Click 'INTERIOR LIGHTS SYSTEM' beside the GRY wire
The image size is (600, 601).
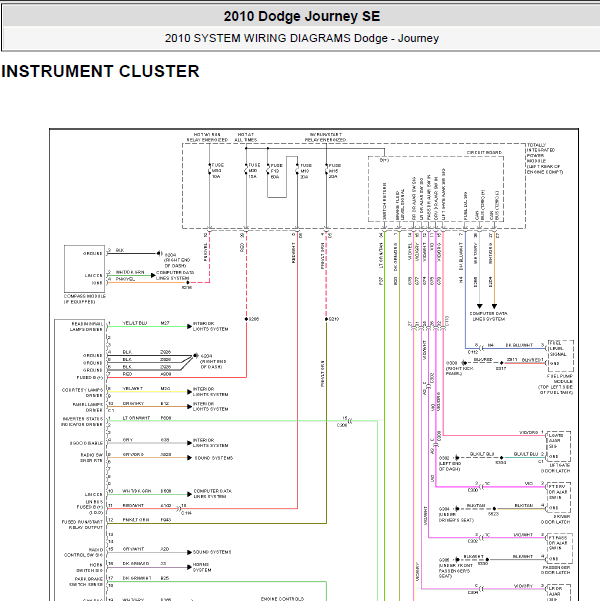[210, 443]
